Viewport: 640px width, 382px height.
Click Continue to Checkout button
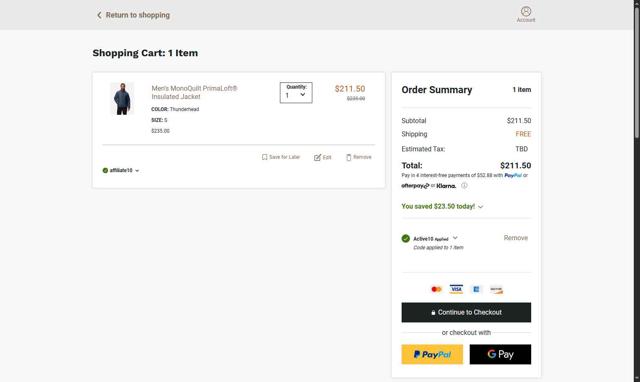coord(466,312)
